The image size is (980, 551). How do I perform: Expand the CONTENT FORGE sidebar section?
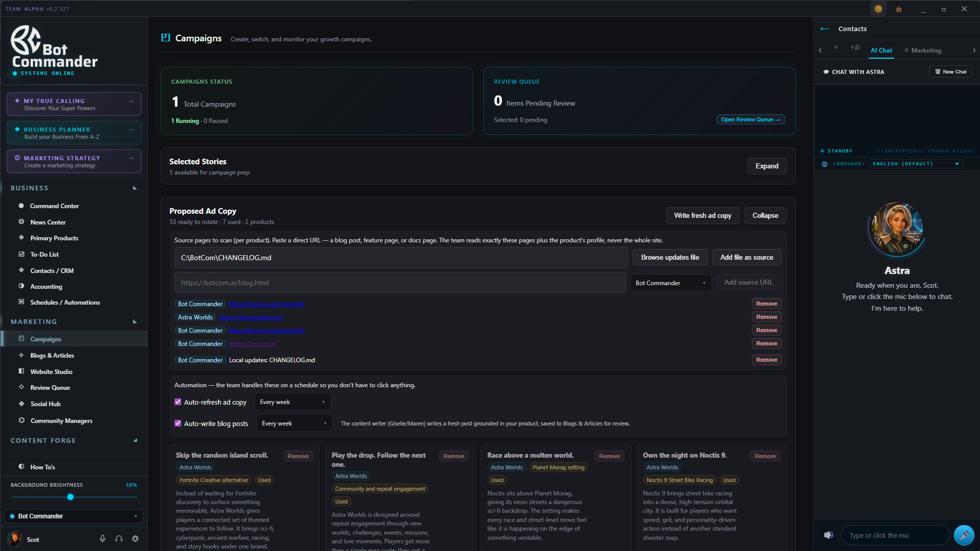(135, 440)
